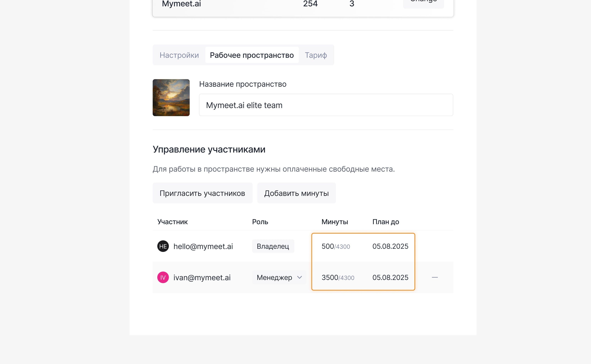The width and height of the screenshot is (591, 364).
Task: Click the landscape painting workspace thumbnail
Action: coord(171,97)
